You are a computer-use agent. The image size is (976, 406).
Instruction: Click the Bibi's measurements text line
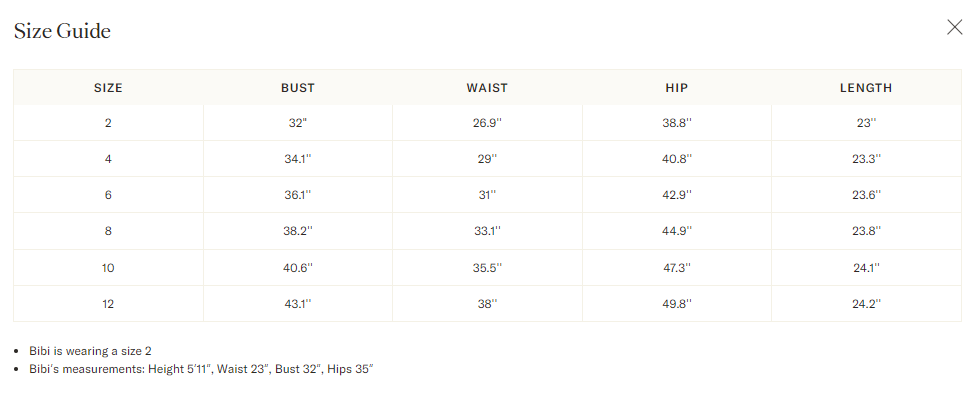201,369
